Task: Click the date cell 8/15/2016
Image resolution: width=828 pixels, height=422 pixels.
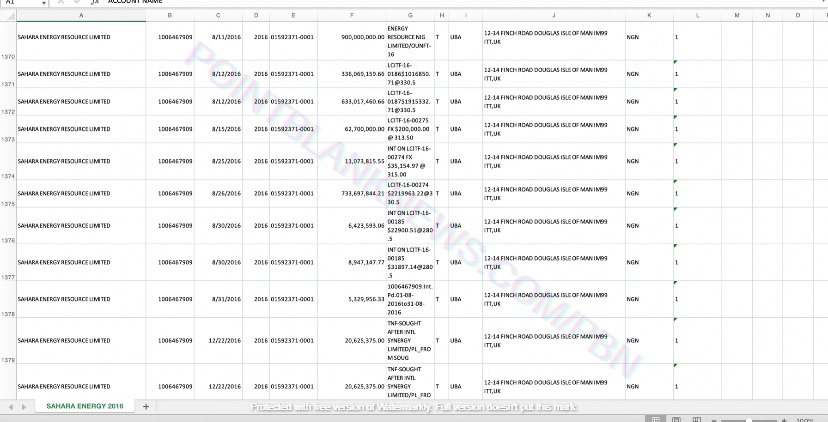Action: 218,129
